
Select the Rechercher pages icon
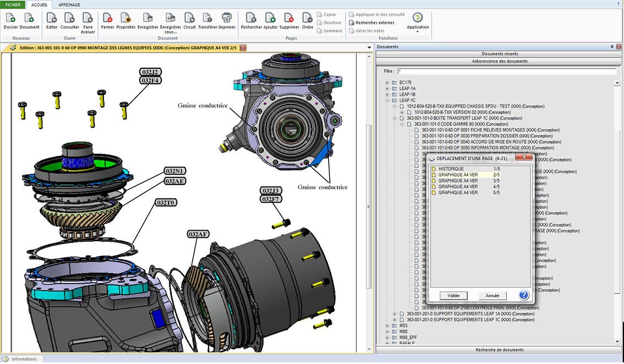pyautogui.click(x=251, y=18)
